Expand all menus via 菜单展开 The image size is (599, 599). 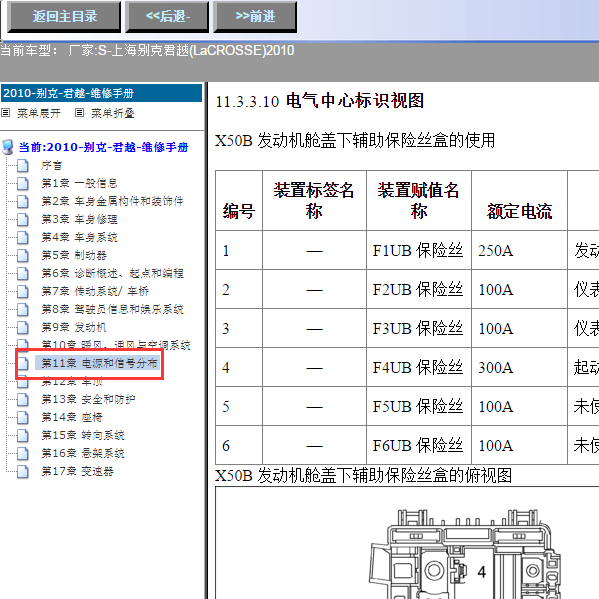click(x=39, y=113)
